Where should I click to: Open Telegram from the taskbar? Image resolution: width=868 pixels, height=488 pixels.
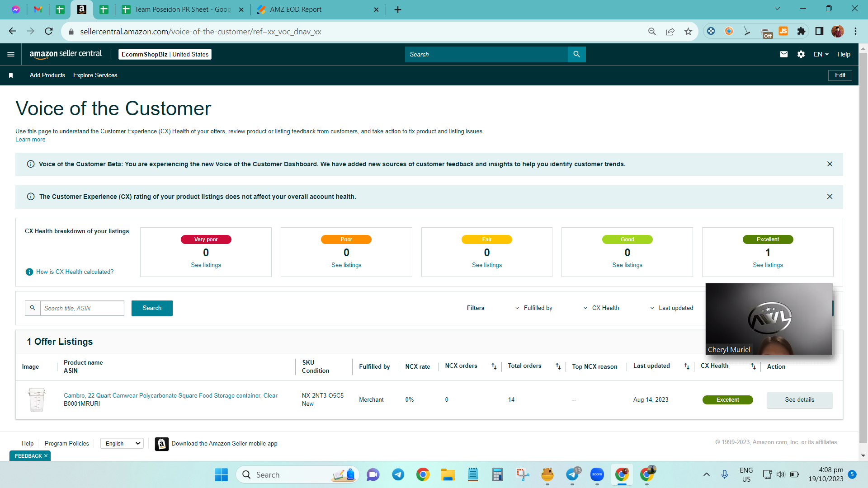(398, 474)
